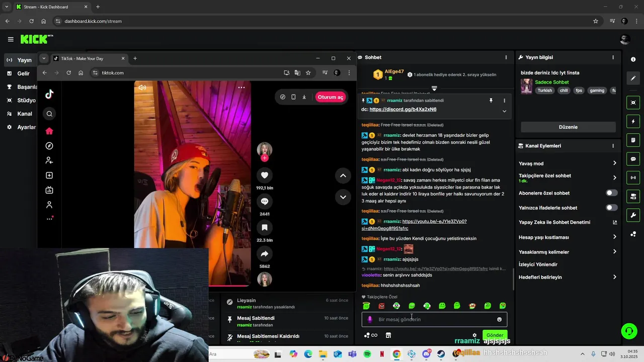The width and height of the screenshot is (644, 362).
Task: Open TikTok LIVE icon in sidebar
Action: coord(49,190)
